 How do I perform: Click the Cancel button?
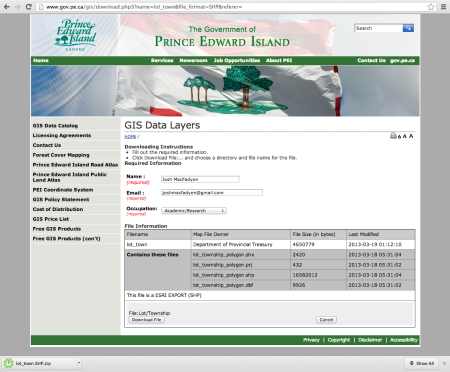click(x=326, y=320)
